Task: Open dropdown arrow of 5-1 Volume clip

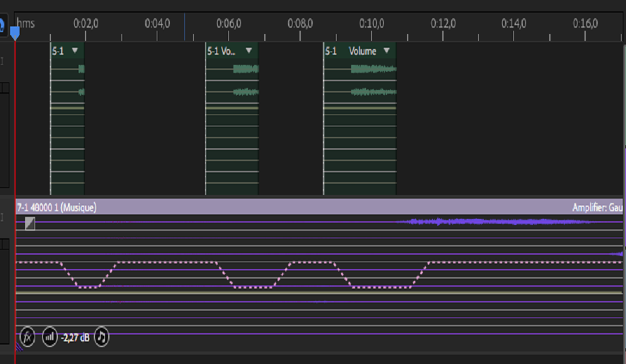Action: click(x=386, y=51)
